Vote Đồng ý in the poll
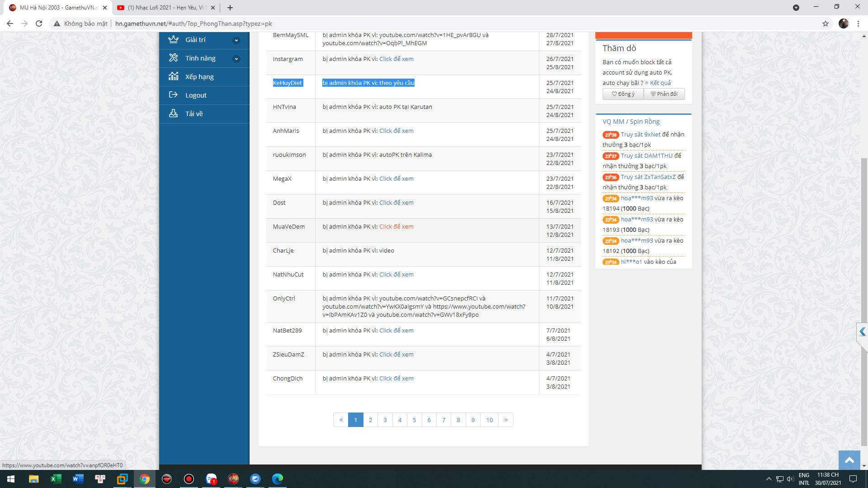868x488 pixels. 623,94
